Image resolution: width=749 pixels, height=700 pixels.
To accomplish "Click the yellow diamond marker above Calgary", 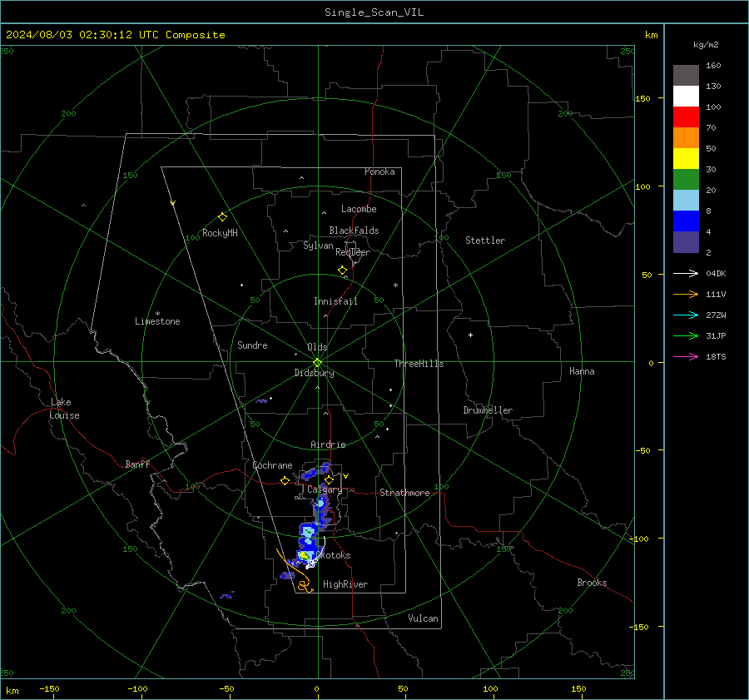I will [x=329, y=479].
